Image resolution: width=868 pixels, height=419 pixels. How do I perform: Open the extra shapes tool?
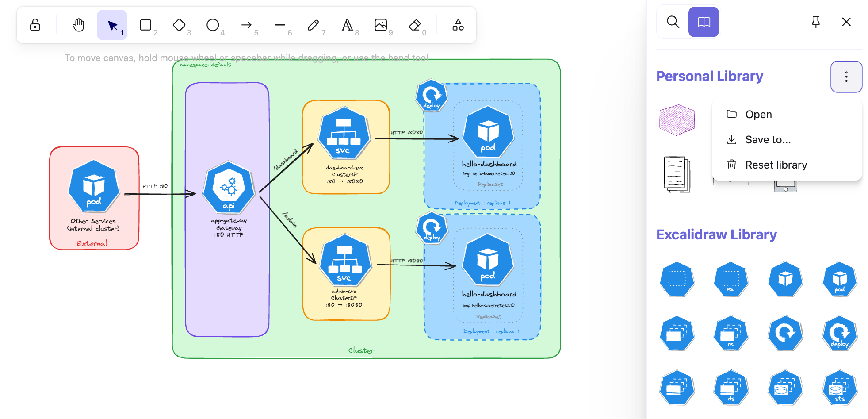tap(458, 25)
